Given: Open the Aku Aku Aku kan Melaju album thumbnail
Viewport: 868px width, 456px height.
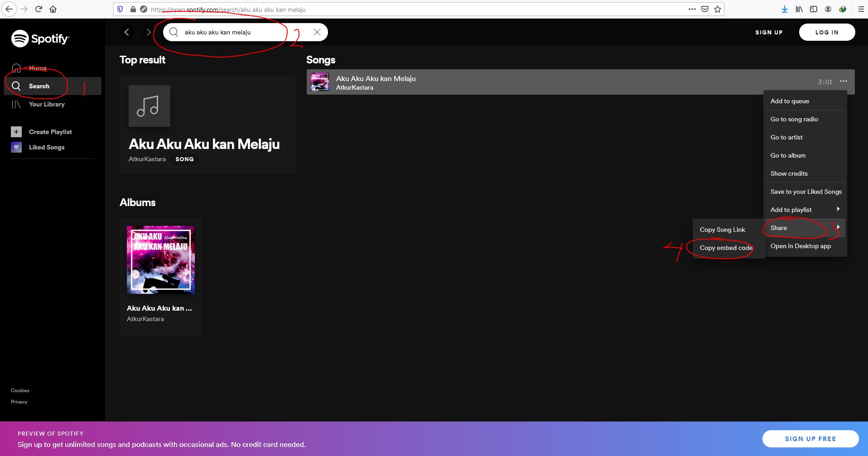Looking at the screenshot, I should pos(160,259).
